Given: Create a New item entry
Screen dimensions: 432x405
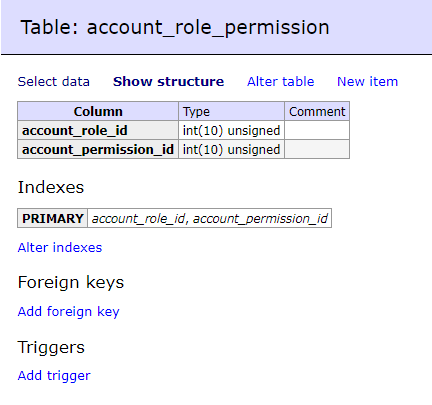Looking at the screenshot, I should (x=367, y=82).
